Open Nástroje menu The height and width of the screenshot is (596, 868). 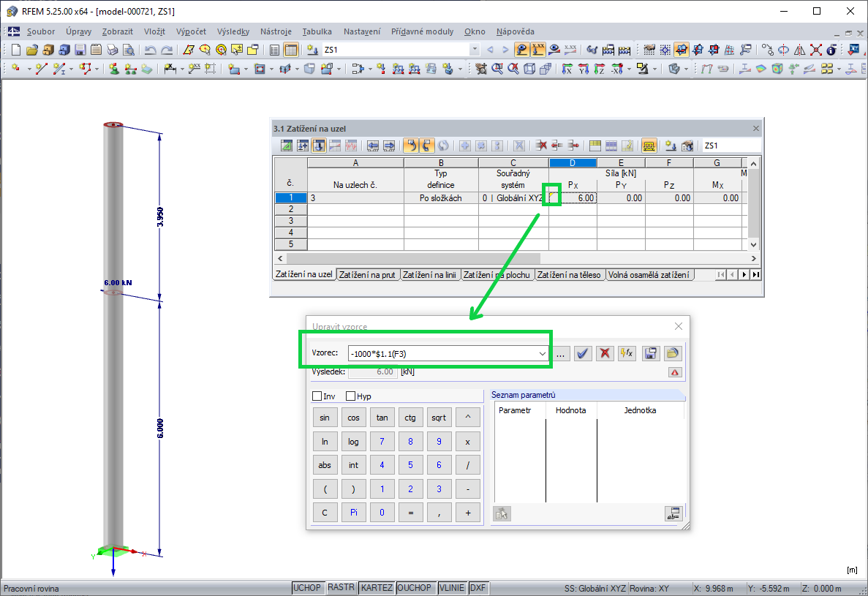tap(276, 31)
